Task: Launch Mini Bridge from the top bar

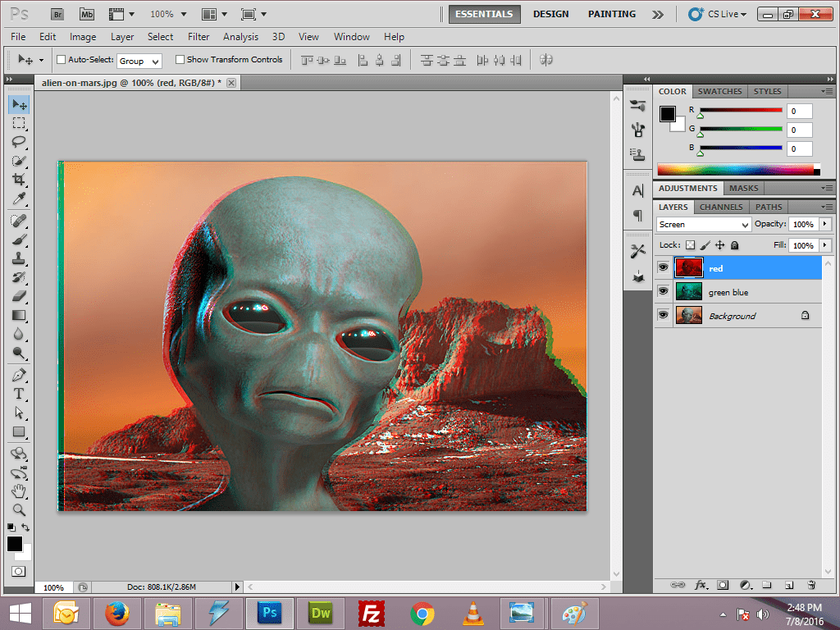Action: coord(87,15)
